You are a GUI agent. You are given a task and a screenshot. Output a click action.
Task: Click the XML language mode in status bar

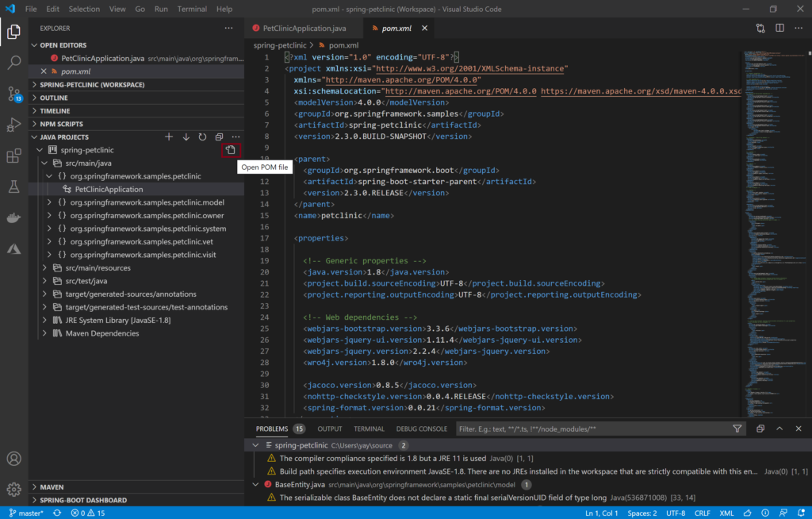click(x=726, y=513)
